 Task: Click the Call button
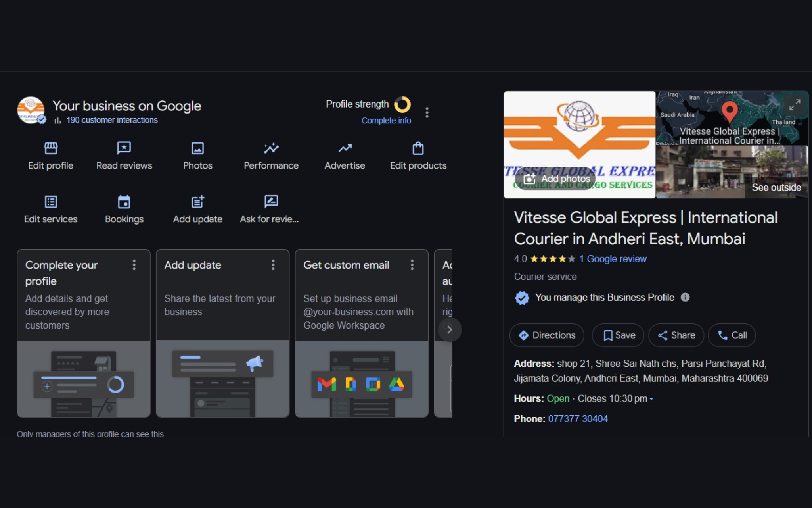[x=732, y=335]
